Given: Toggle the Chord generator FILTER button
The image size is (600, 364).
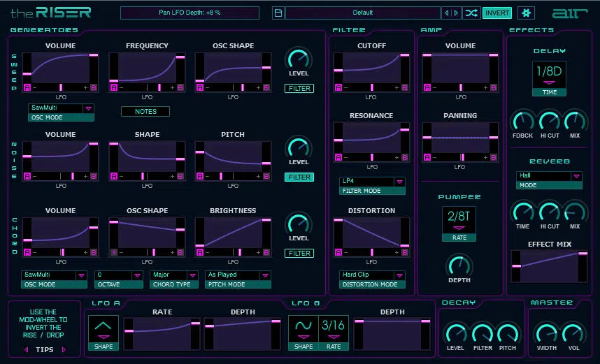Looking at the screenshot, I should pyautogui.click(x=299, y=254).
